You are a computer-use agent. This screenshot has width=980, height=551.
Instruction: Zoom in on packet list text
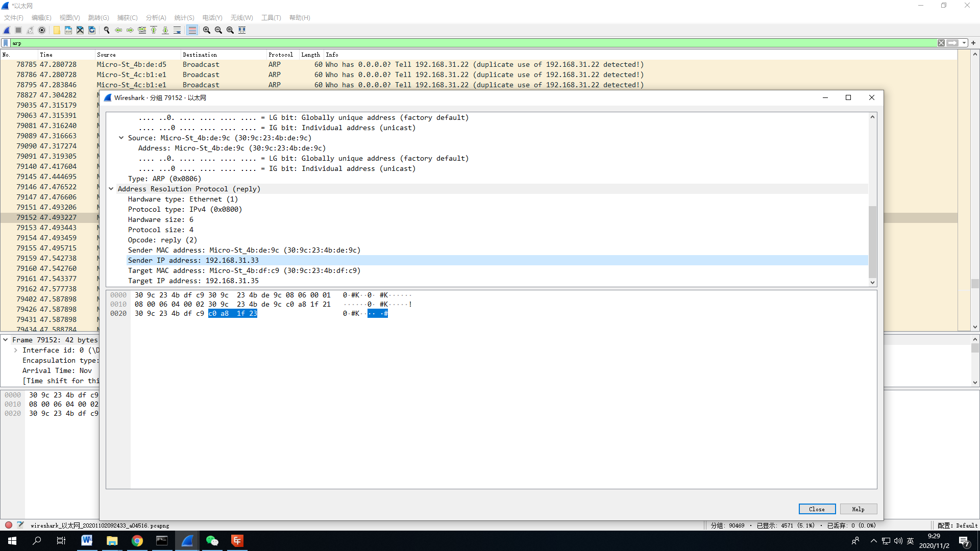207,30
